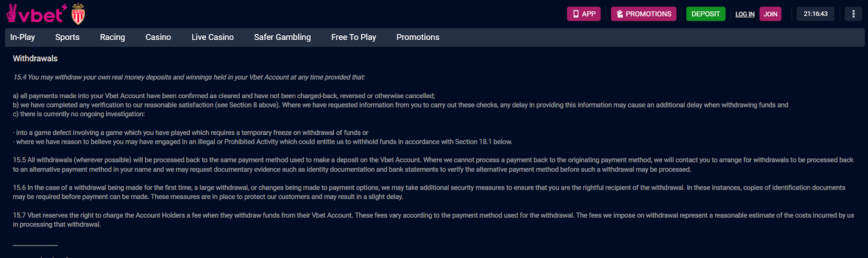868x258 pixels.
Task: Click the green DEPOSIT button
Action: [706, 14]
